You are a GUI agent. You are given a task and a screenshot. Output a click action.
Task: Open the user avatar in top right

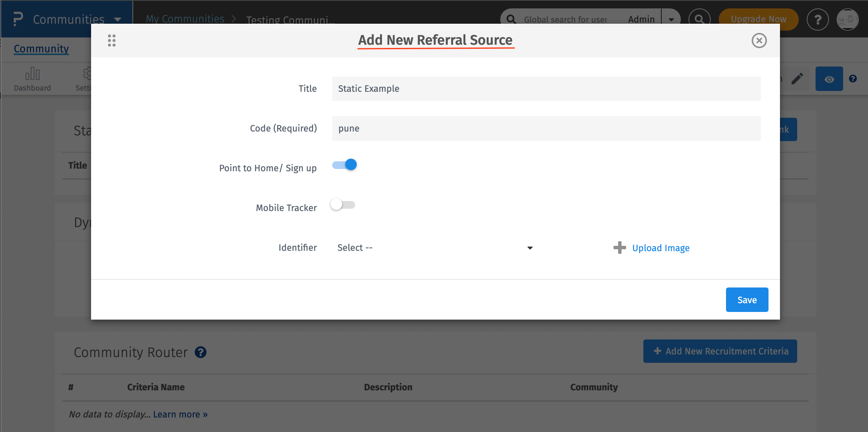coord(847,19)
